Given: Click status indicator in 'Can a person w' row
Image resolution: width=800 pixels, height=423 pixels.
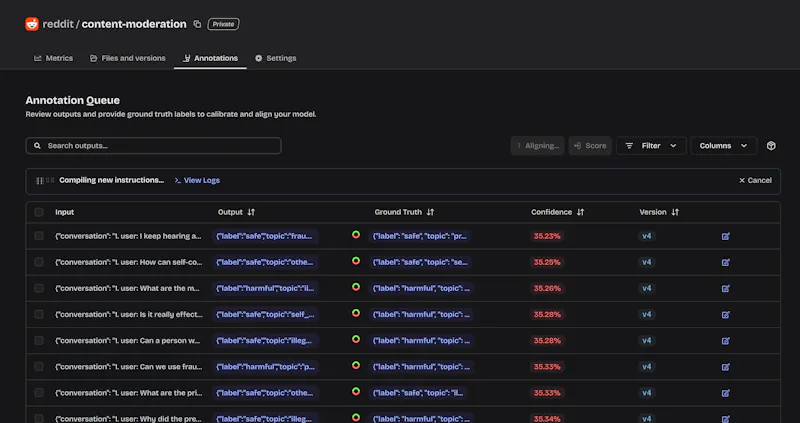Looking at the screenshot, I should [x=356, y=339].
